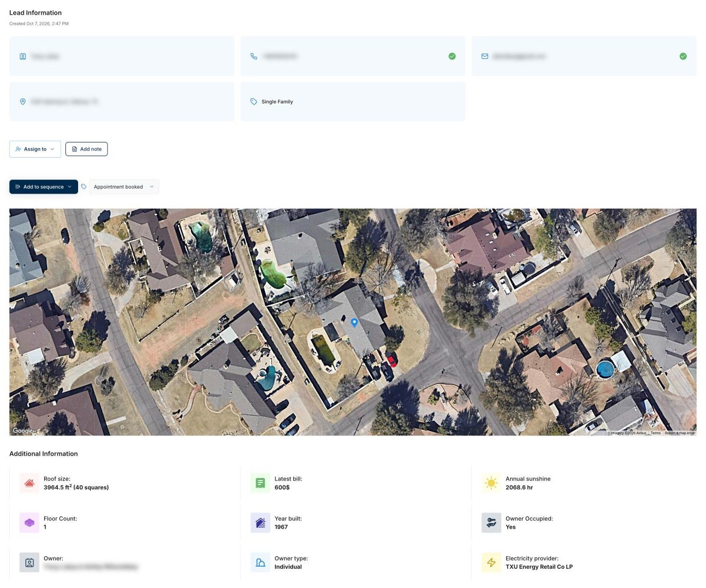This screenshot has width=706, height=588.
Task: Click the blue map marker pin
Action: click(355, 322)
